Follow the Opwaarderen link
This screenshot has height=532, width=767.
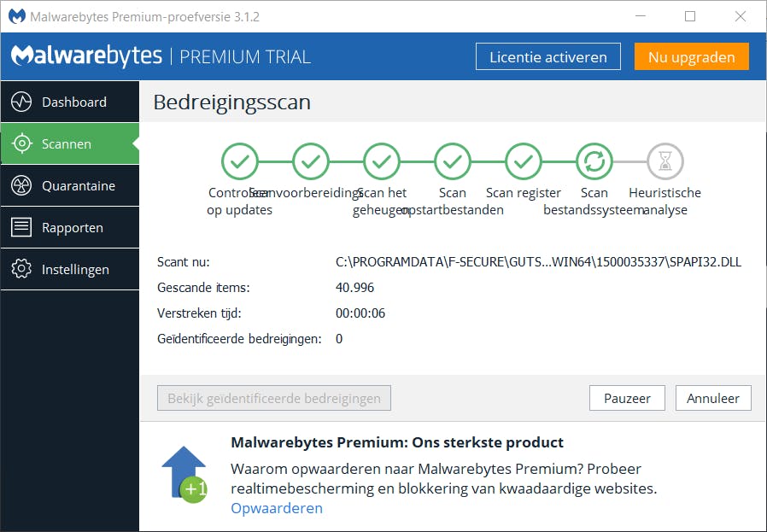[277, 508]
